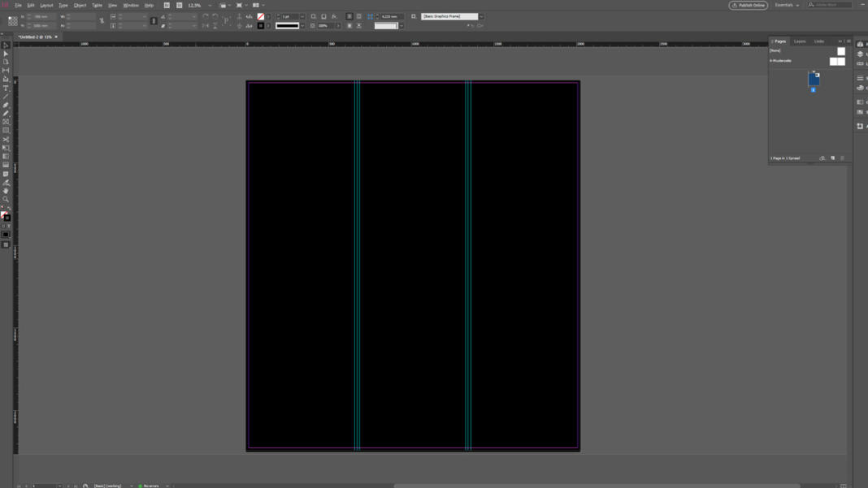
Task: Open the Basic Graphics Frame style dropdown
Action: click(x=481, y=15)
